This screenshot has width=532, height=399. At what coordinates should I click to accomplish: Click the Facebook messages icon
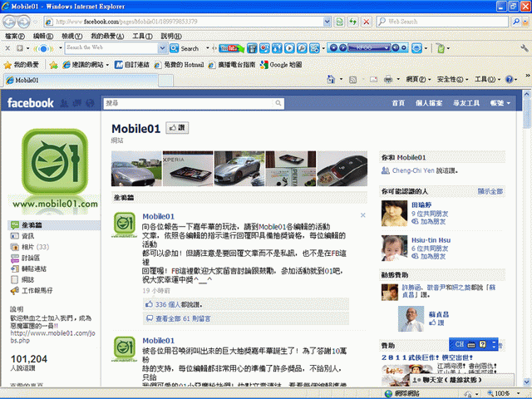click(x=77, y=103)
